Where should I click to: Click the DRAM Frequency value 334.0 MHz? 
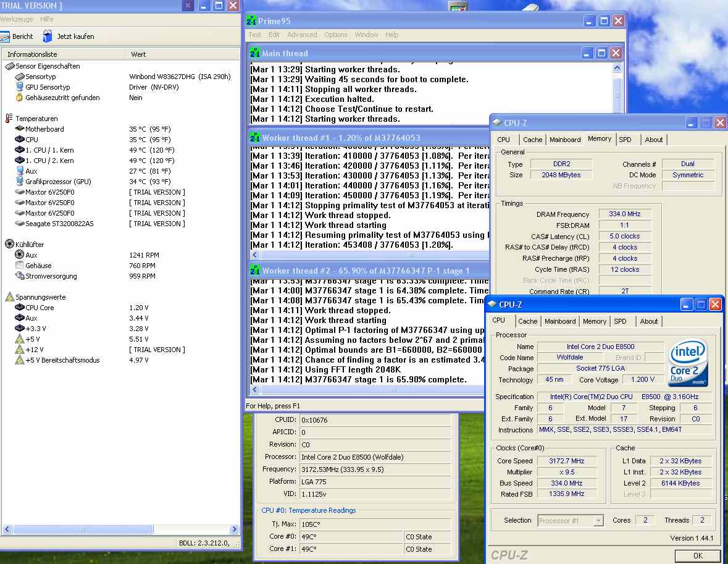click(624, 214)
